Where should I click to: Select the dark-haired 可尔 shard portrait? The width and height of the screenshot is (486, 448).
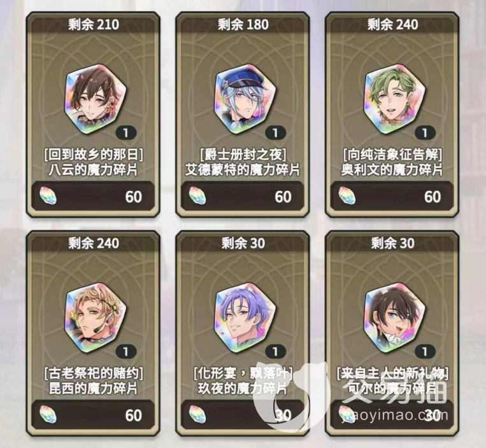click(x=394, y=318)
